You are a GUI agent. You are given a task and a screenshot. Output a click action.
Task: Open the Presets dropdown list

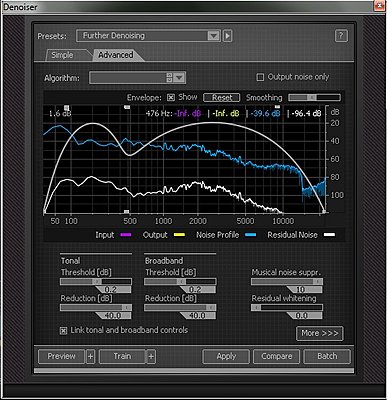click(148, 36)
